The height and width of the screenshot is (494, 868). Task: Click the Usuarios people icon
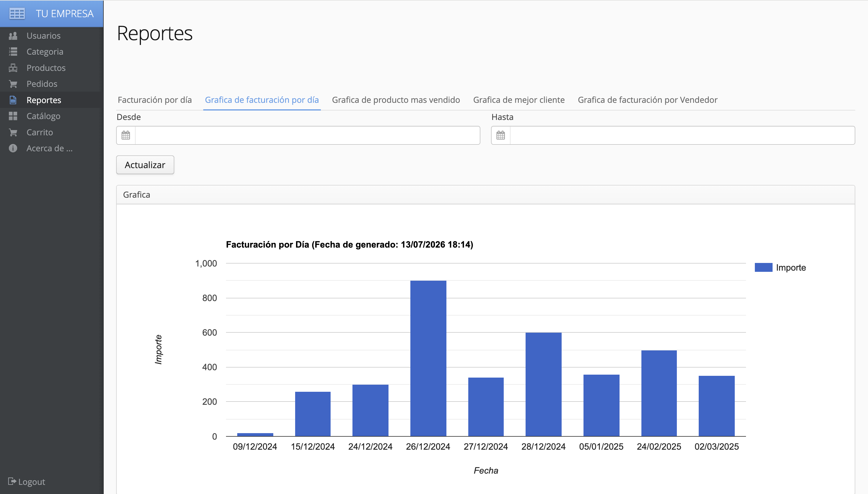[13, 36]
